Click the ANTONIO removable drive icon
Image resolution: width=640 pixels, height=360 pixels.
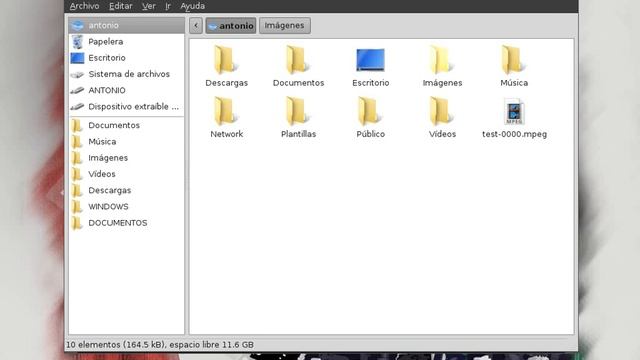pos(77,91)
